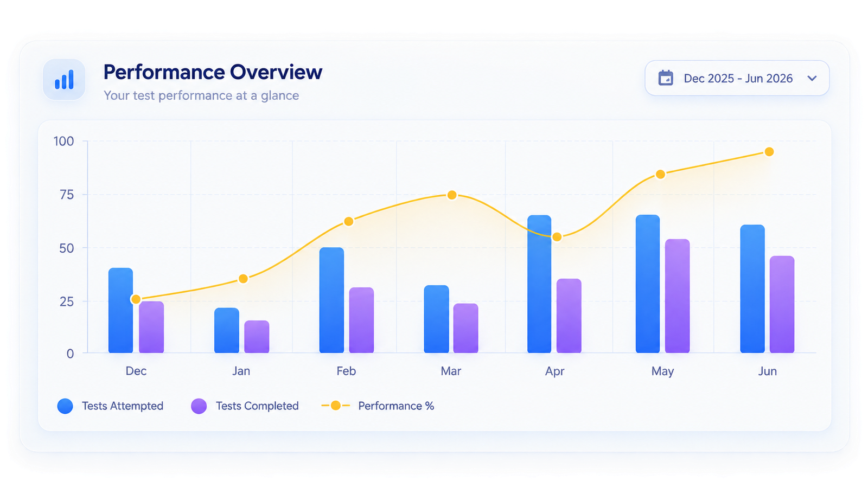
Task: Select the March performance data point
Action: tap(452, 195)
